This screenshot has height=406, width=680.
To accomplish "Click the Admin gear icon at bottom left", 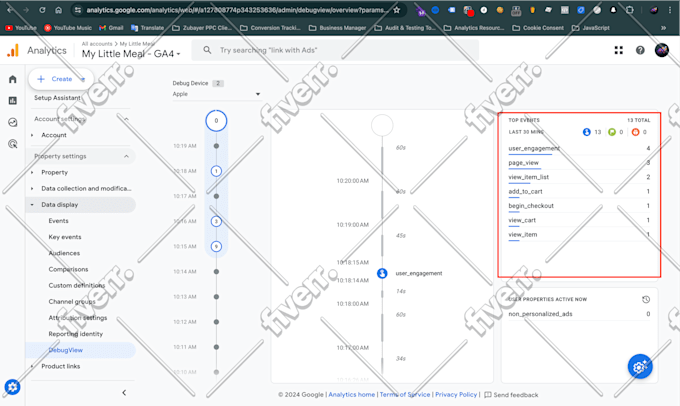I will pos(12,386).
